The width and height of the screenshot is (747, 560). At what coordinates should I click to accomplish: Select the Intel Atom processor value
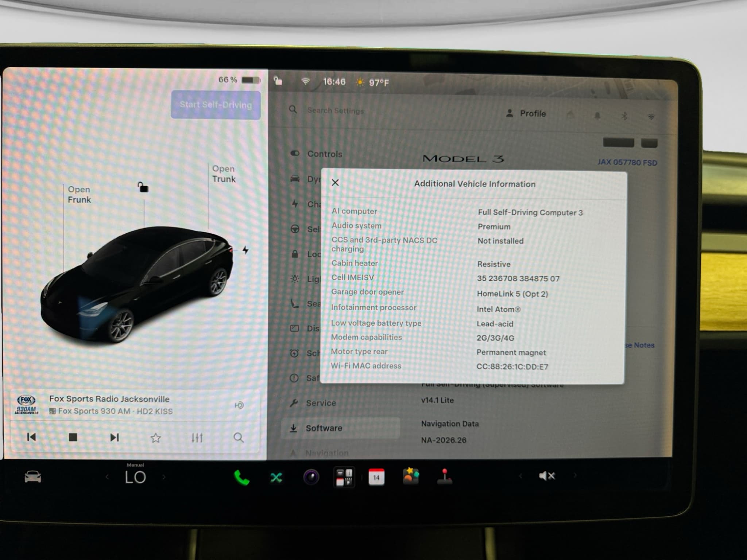498,309
